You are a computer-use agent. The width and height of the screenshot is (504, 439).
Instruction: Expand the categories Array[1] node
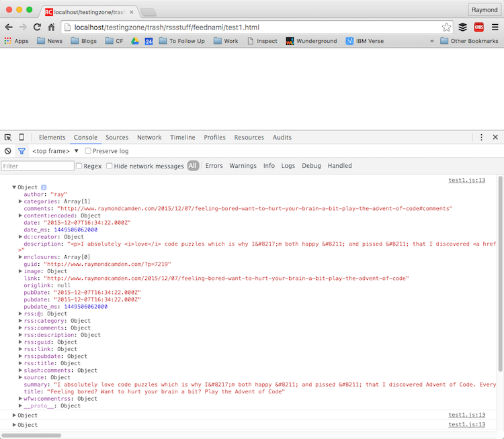(20, 201)
